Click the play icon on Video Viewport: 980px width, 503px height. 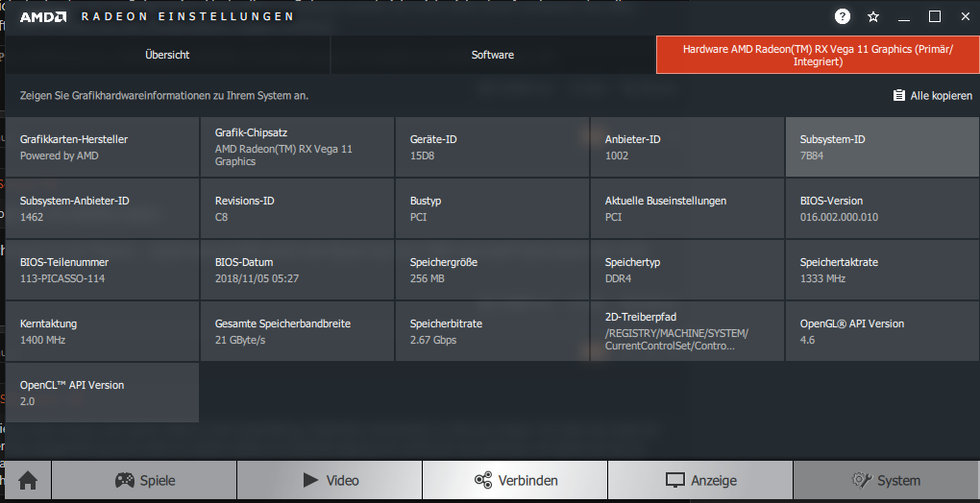point(310,480)
